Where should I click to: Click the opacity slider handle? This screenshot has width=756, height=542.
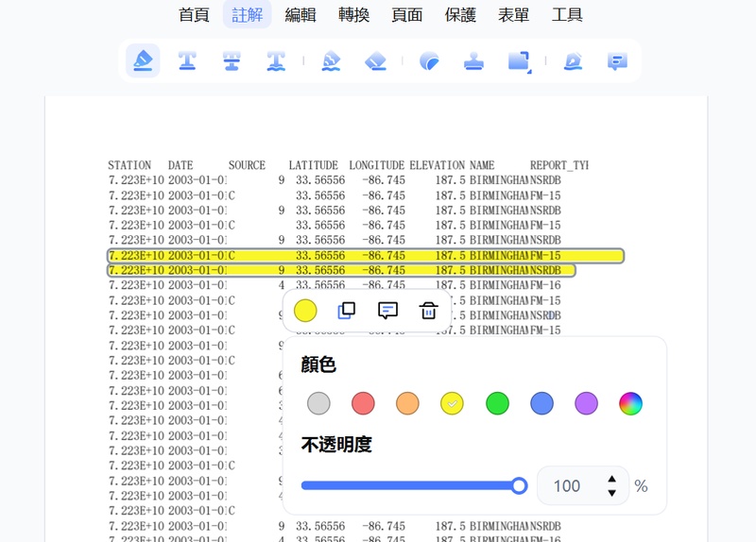pyautogui.click(x=519, y=485)
